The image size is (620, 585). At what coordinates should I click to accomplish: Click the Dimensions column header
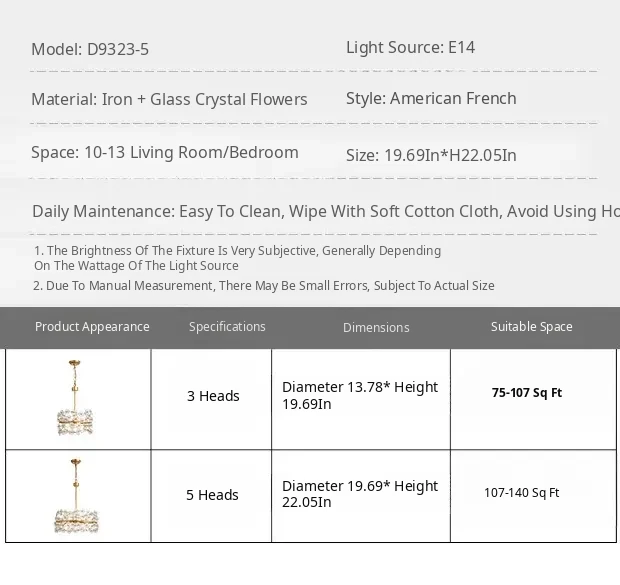click(x=376, y=328)
